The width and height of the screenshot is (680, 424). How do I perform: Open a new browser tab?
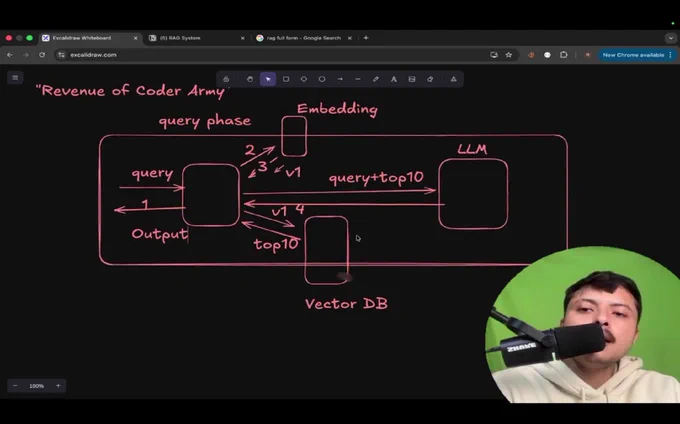(x=366, y=38)
